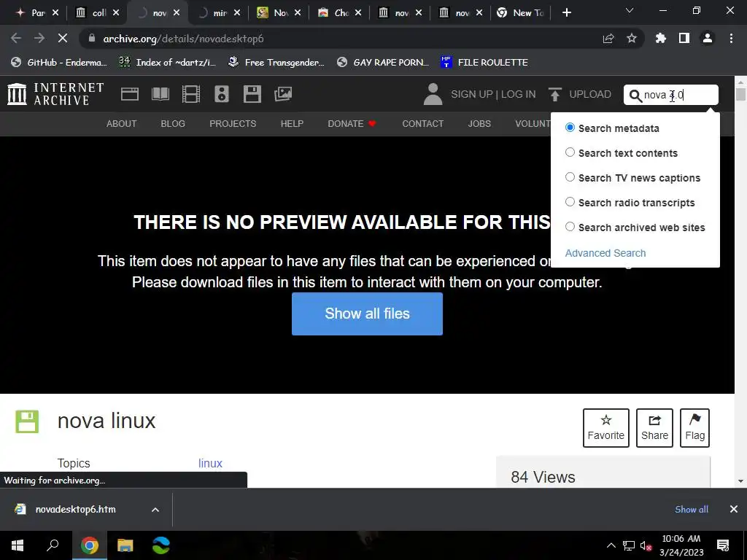Click the Favorite button

[x=606, y=427]
